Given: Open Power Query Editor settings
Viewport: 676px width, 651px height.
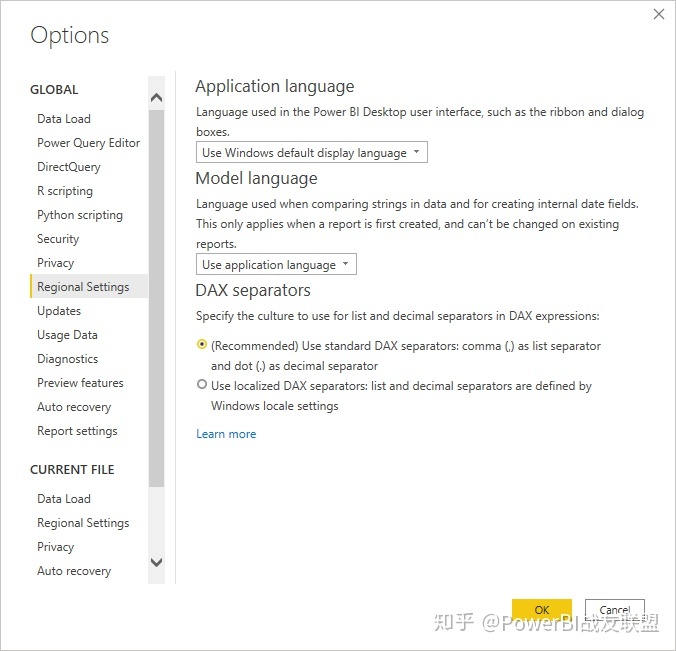Looking at the screenshot, I should (x=88, y=143).
